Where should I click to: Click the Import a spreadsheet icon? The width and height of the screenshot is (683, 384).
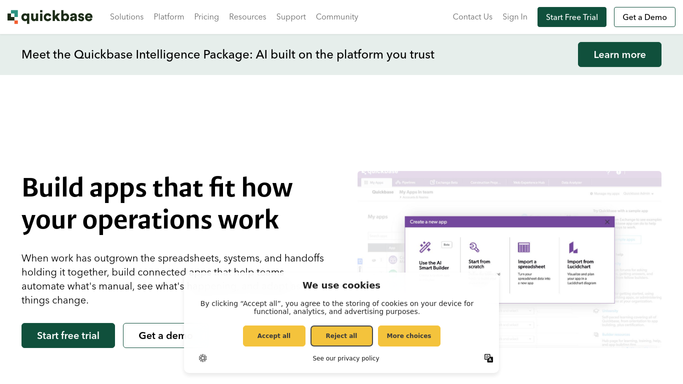click(524, 247)
